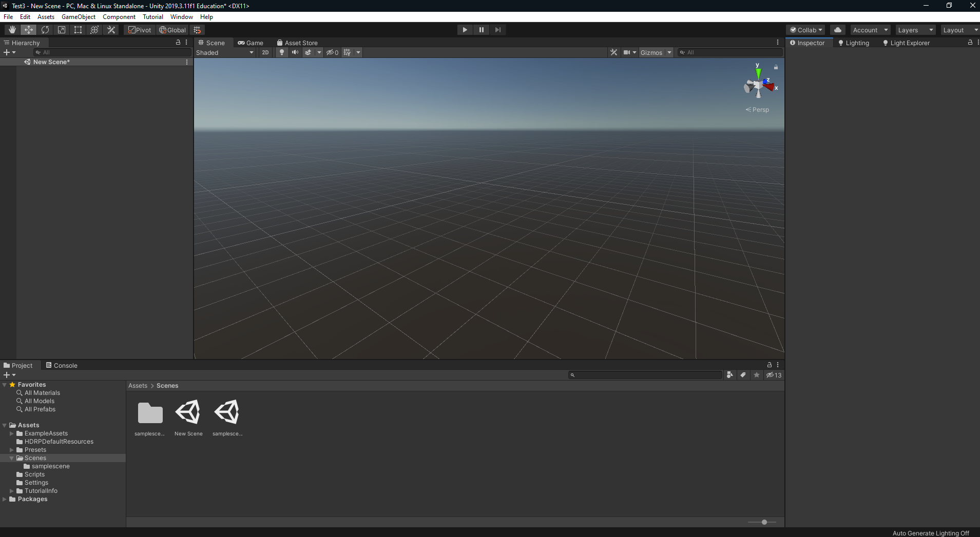Open the New Scene asset
This screenshot has height=537, width=980.
click(x=188, y=418)
